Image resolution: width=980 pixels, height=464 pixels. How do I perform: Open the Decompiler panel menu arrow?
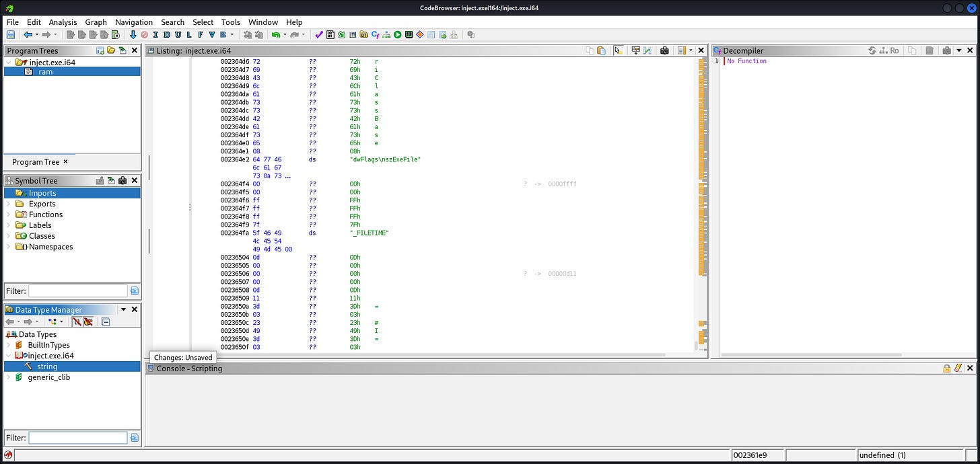point(958,50)
